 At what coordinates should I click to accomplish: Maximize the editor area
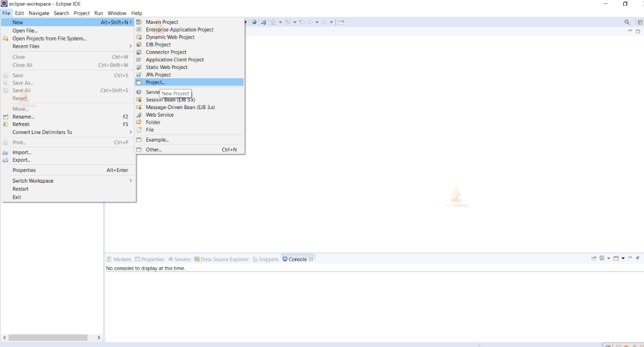pyautogui.click(x=638, y=31)
